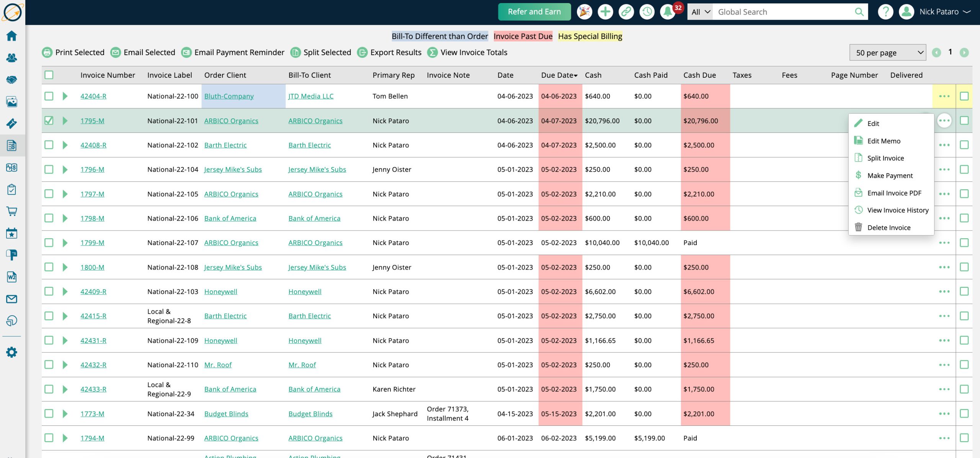Open the 50 per page dropdown
This screenshot has width=980, height=458.
click(x=888, y=52)
